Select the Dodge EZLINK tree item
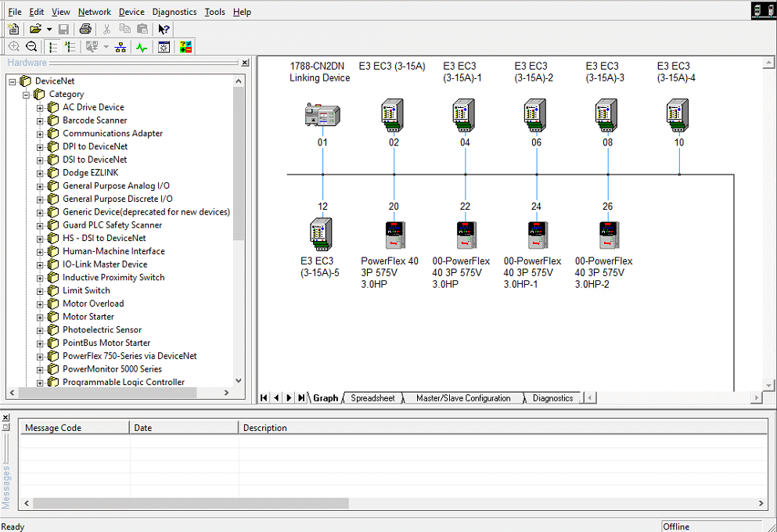This screenshot has height=532, width=777. click(x=91, y=173)
